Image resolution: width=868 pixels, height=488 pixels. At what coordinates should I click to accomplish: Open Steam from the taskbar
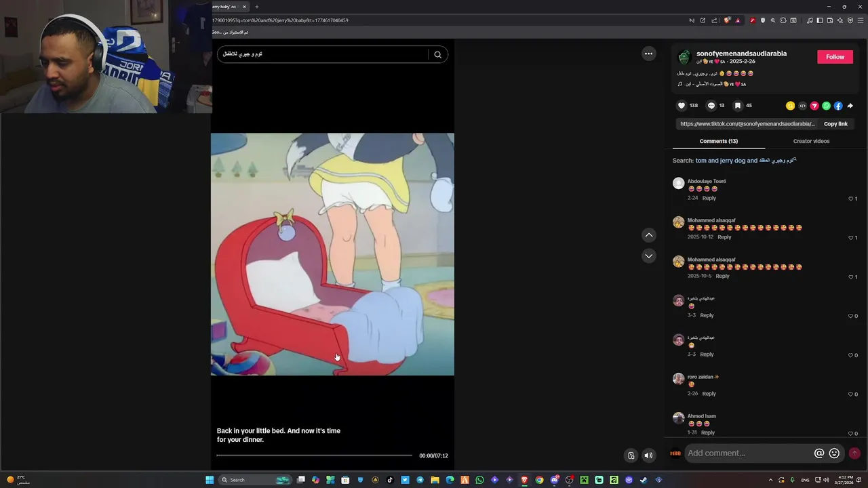coord(643,480)
